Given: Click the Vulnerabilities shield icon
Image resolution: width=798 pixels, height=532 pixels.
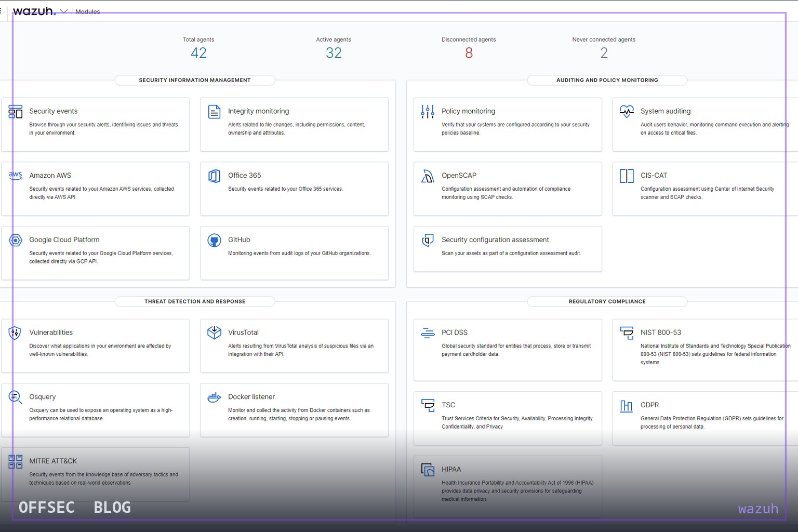Looking at the screenshot, I should [15, 332].
